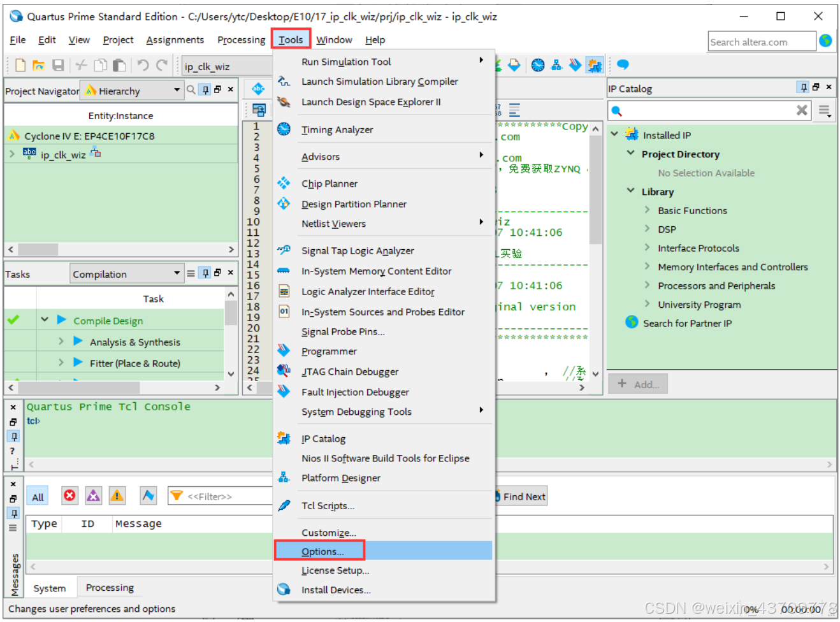Image resolution: width=840 pixels, height=622 pixels.
Task: Expand the DSP library category
Action: 647,228
